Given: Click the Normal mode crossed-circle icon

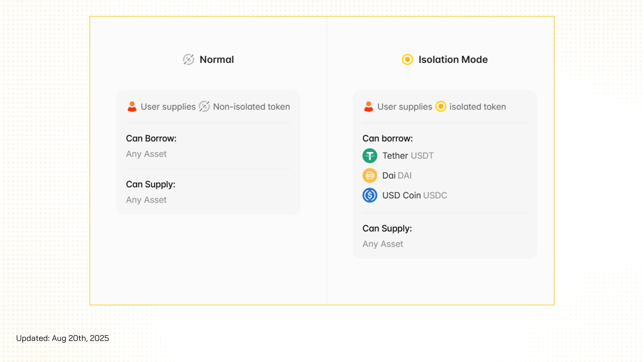Looking at the screenshot, I should (189, 59).
